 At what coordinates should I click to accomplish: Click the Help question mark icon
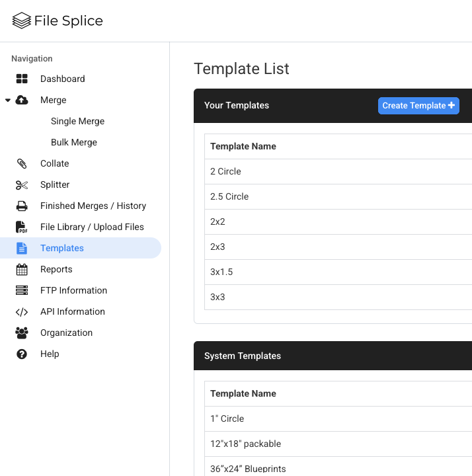[x=22, y=354]
